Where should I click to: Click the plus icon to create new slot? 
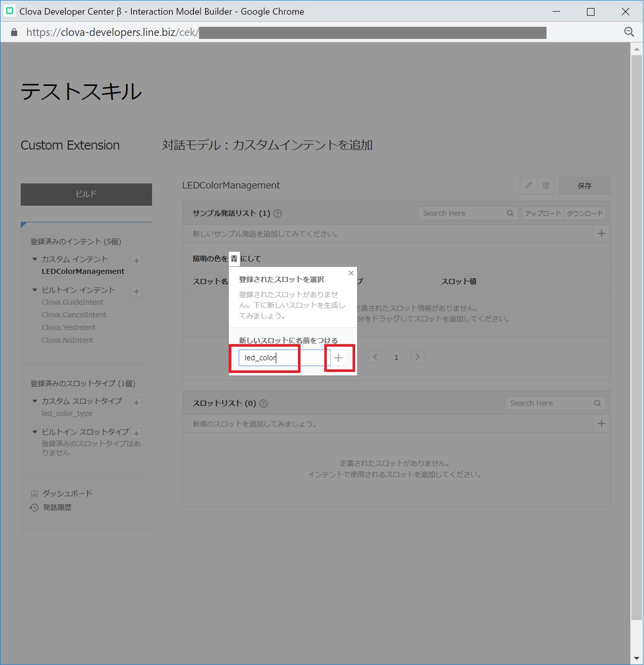pyautogui.click(x=338, y=358)
